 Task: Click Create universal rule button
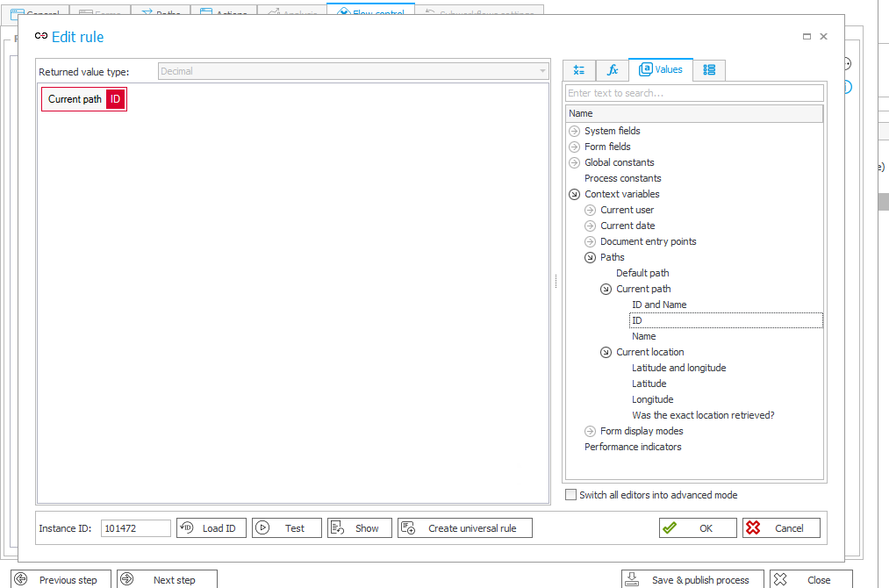[x=464, y=528]
